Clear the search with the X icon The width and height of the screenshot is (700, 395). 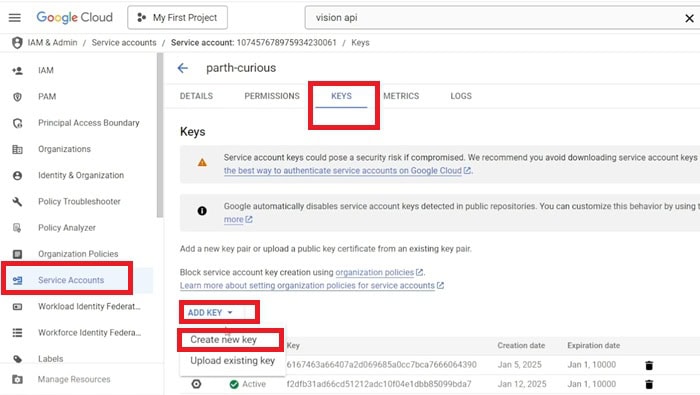click(689, 18)
